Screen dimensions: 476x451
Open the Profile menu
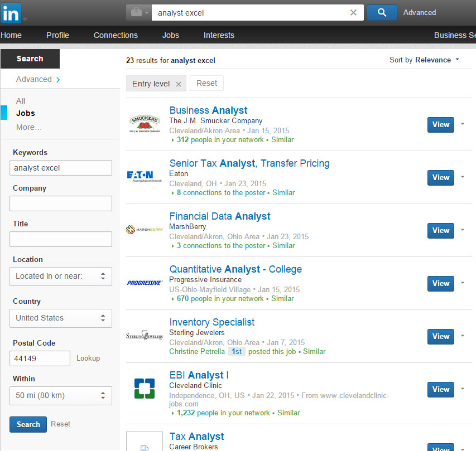point(57,35)
